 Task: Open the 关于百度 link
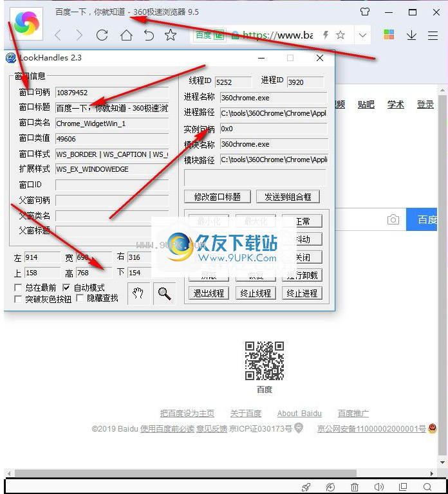tap(246, 414)
